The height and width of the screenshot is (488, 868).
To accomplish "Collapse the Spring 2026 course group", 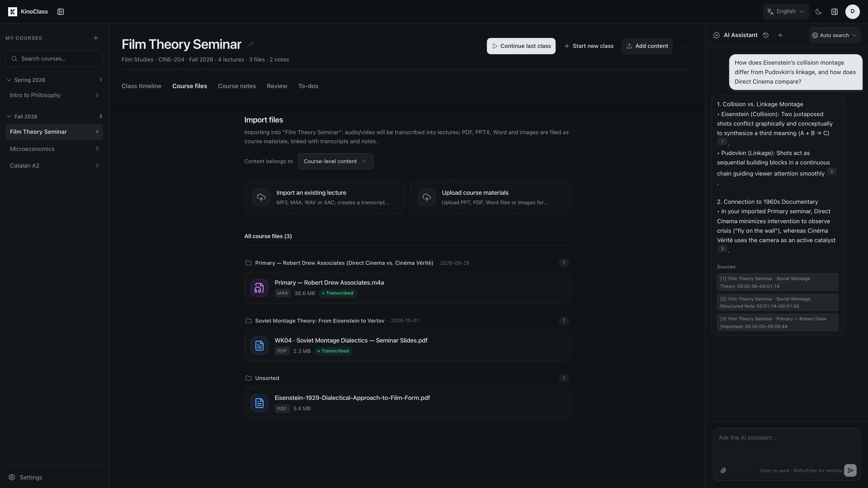I will coord(9,80).
